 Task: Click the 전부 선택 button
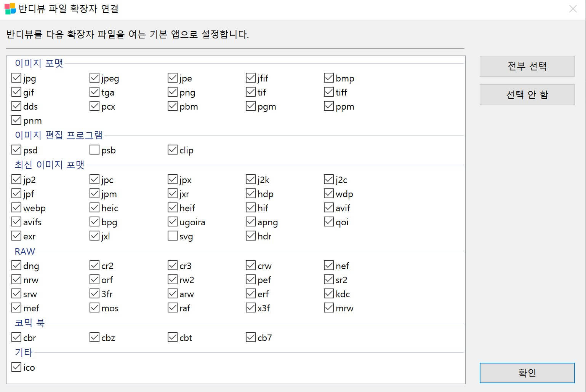[x=527, y=66]
